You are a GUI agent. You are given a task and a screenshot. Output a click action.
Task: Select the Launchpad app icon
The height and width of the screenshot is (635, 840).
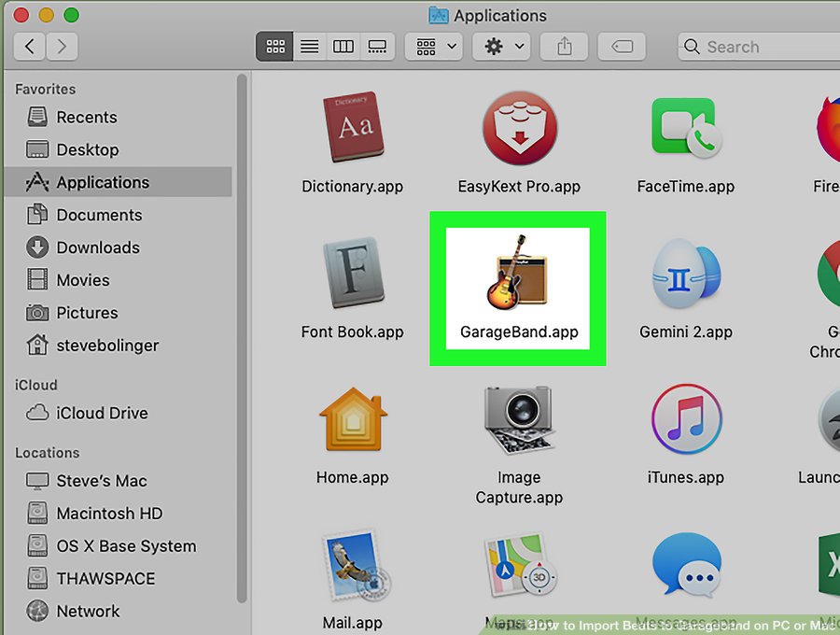tap(830, 419)
